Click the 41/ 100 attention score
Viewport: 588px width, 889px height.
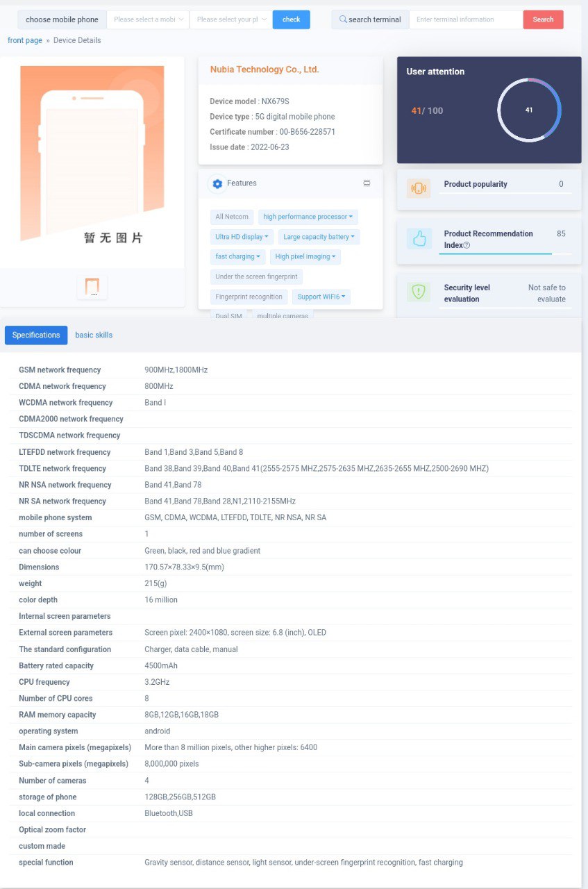tap(427, 110)
